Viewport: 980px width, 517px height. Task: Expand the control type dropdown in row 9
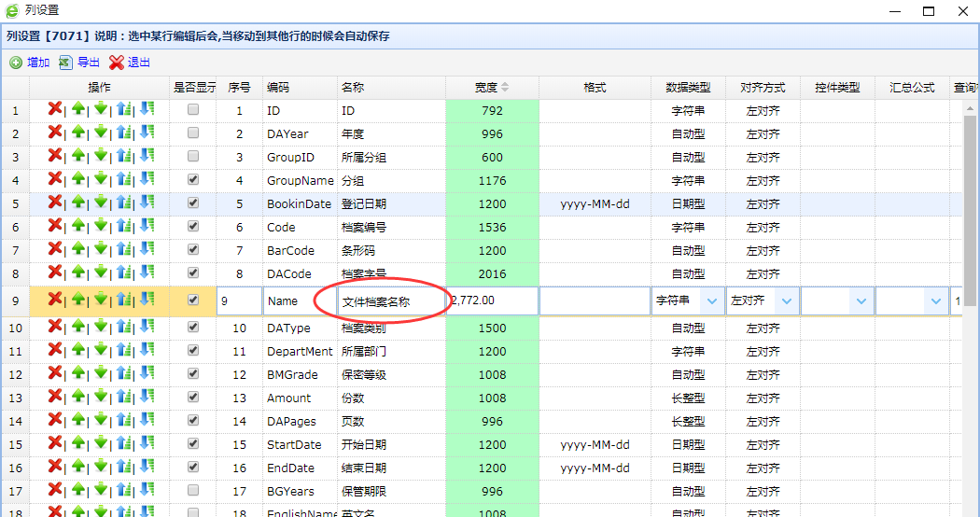tap(861, 301)
